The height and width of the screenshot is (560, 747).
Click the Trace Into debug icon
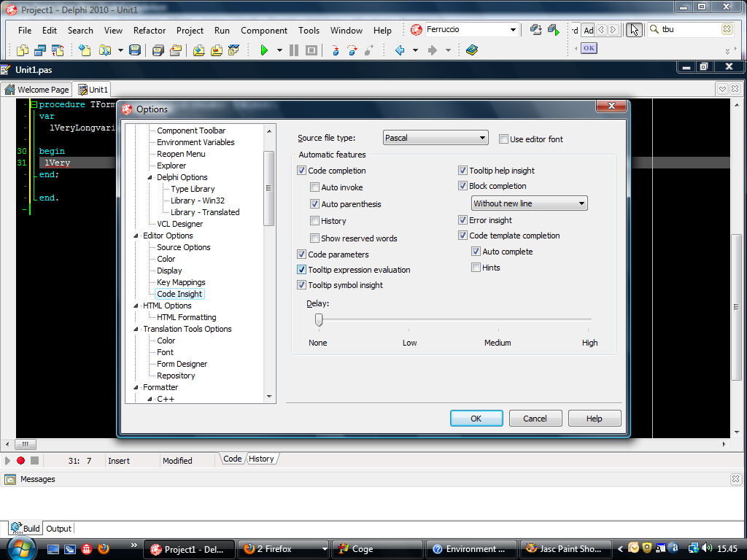(x=335, y=50)
